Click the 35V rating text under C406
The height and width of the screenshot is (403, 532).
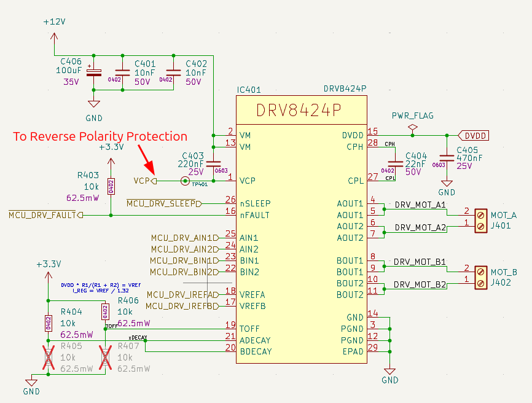71,82
